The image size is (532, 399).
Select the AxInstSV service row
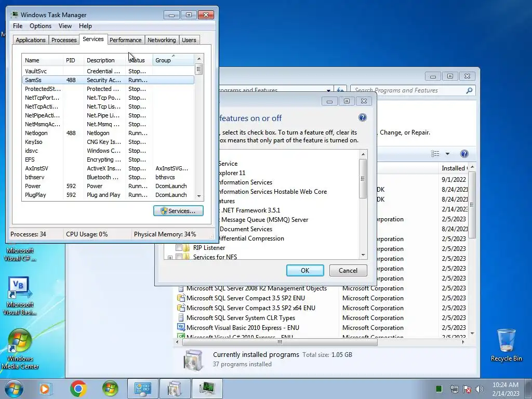[108, 168]
